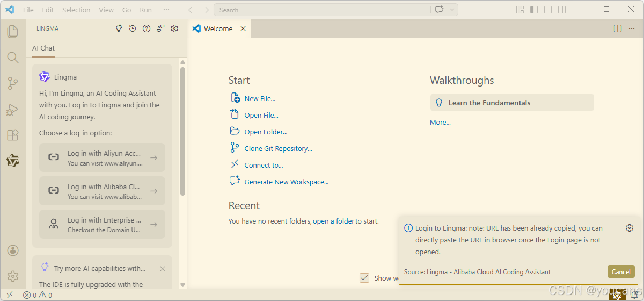Open the Manage gear in activity bar
This screenshot has height=301, width=644.
coord(13,276)
